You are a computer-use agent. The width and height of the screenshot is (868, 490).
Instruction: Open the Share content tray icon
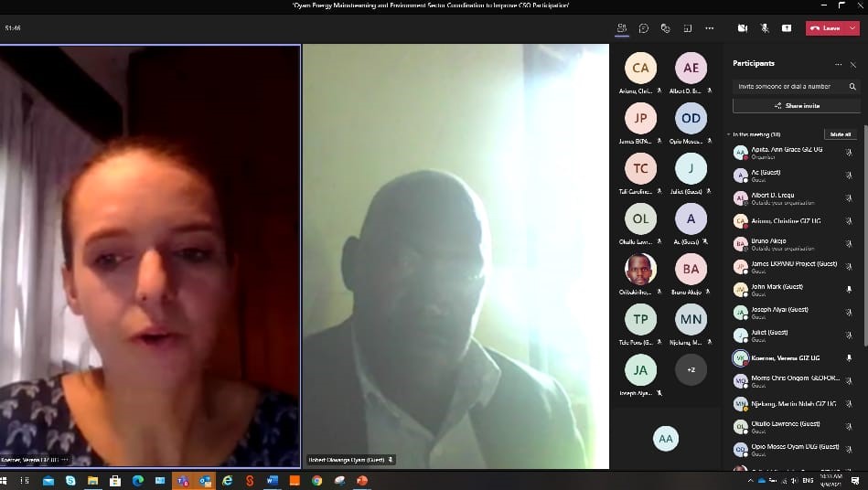[787, 28]
